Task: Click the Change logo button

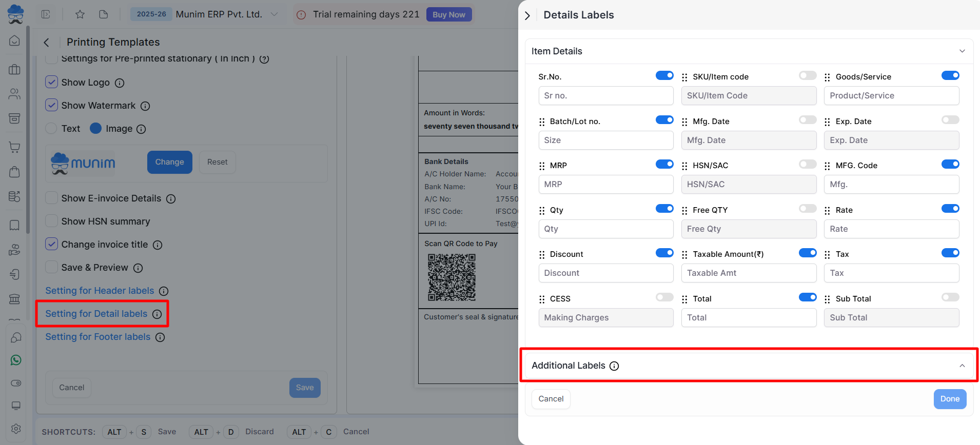Action: pyautogui.click(x=169, y=162)
